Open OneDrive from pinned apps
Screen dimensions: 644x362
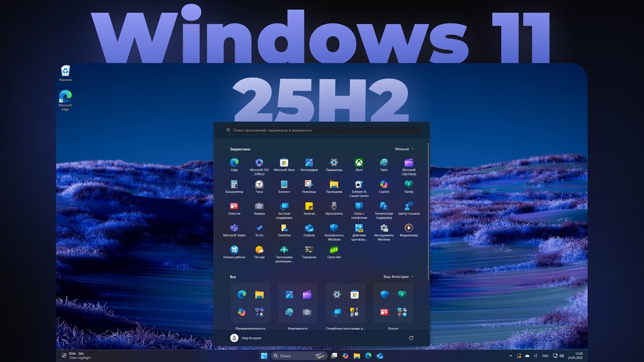(x=284, y=230)
